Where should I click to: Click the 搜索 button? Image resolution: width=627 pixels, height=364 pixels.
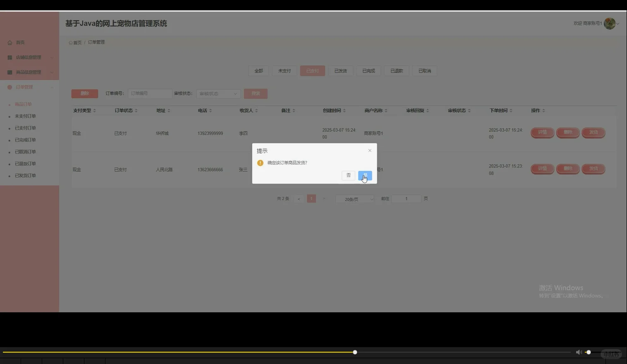tap(256, 94)
